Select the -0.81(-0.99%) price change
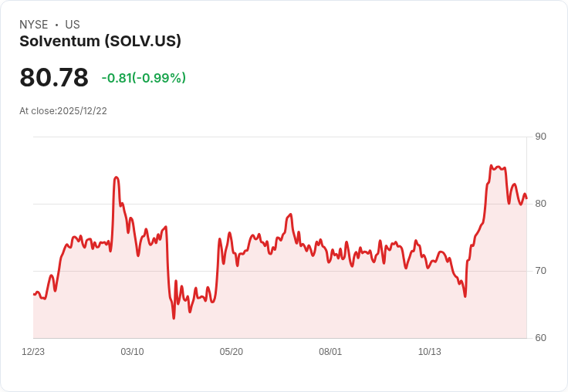 tap(144, 78)
